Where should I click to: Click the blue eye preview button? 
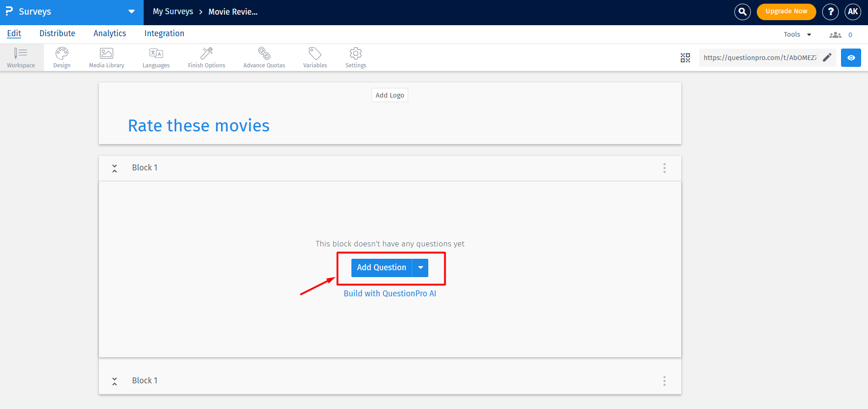point(851,58)
